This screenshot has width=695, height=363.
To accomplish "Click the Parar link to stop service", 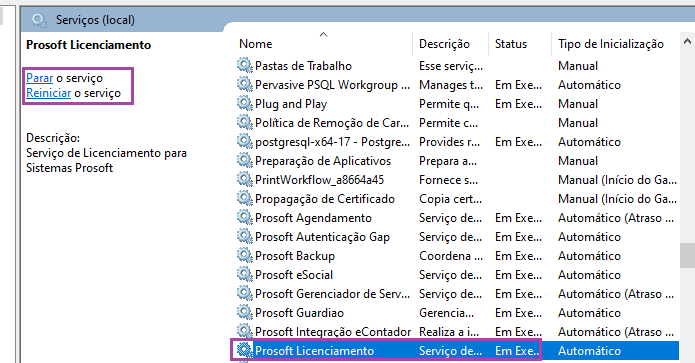I will (x=39, y=78).
